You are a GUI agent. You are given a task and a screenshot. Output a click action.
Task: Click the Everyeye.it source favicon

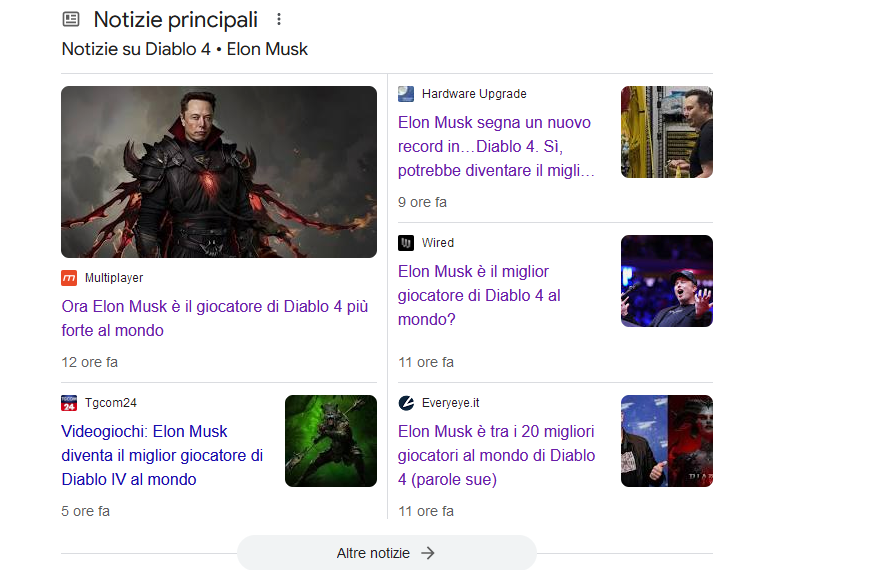pos(406,403)
